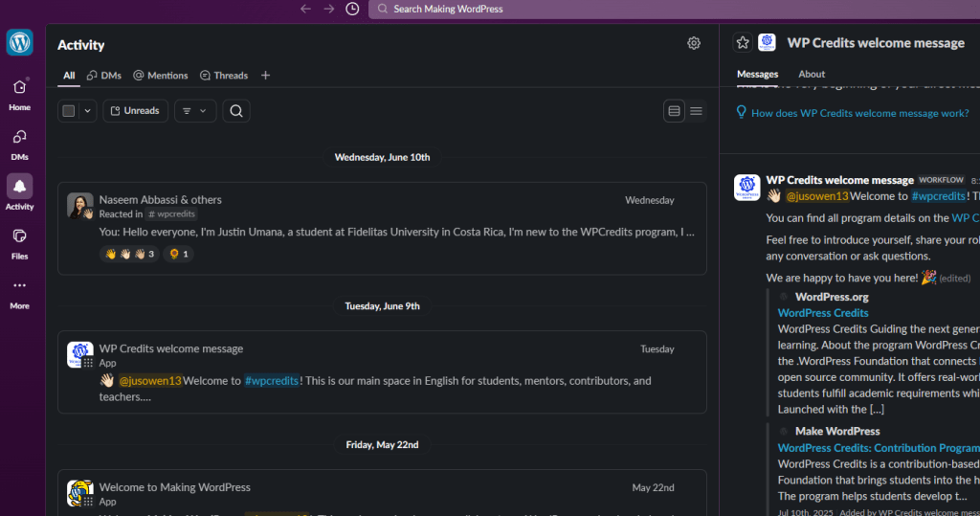Open Activity settings gear

point(694,43)
